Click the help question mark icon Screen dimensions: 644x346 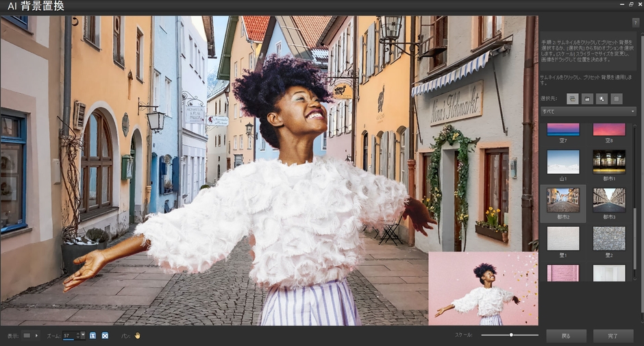tap(635, 23)
